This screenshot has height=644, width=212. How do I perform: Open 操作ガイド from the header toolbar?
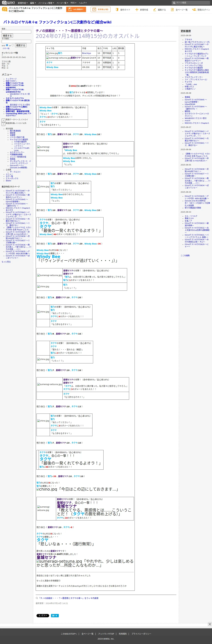(123, 10)
